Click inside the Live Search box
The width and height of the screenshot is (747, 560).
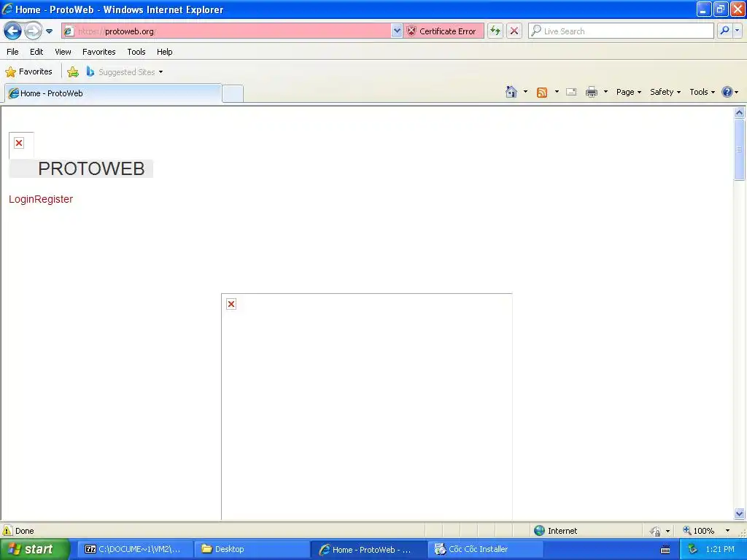[621, 31]
